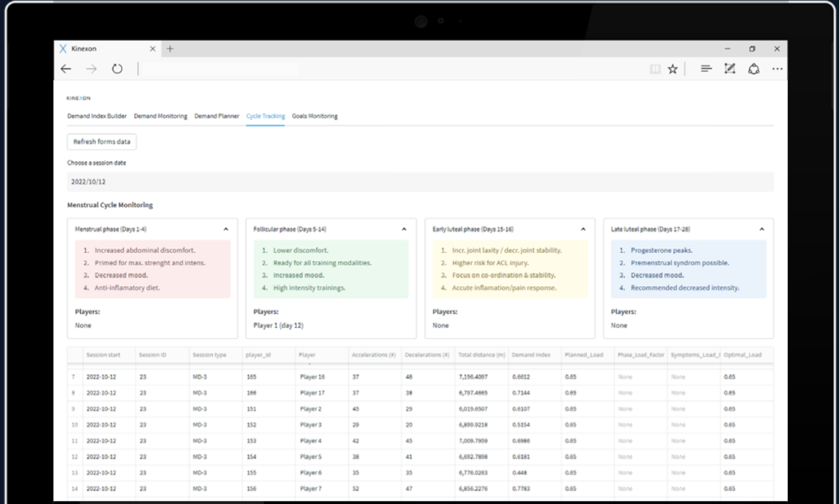This screenshot has height=504, width=839.
Task: Click the Kinexon logo
Action: [79, 98]
